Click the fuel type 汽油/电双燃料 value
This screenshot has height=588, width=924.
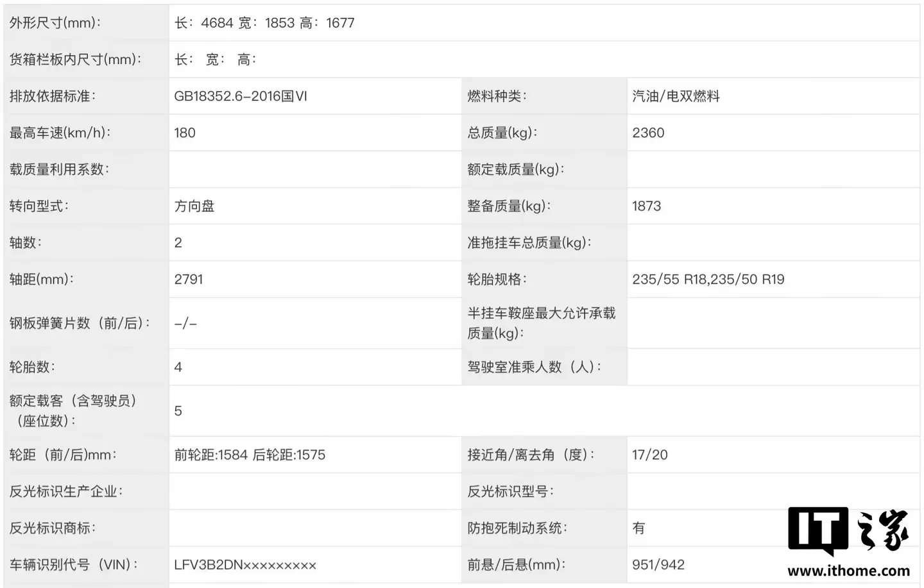[x=676, y=96]
